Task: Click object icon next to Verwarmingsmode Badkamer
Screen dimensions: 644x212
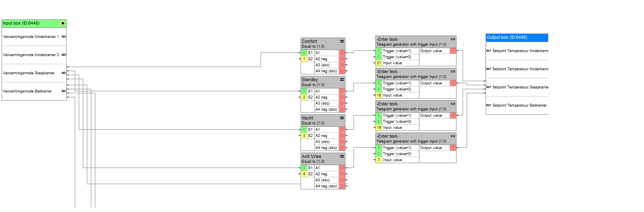Action: coord(64,91)
